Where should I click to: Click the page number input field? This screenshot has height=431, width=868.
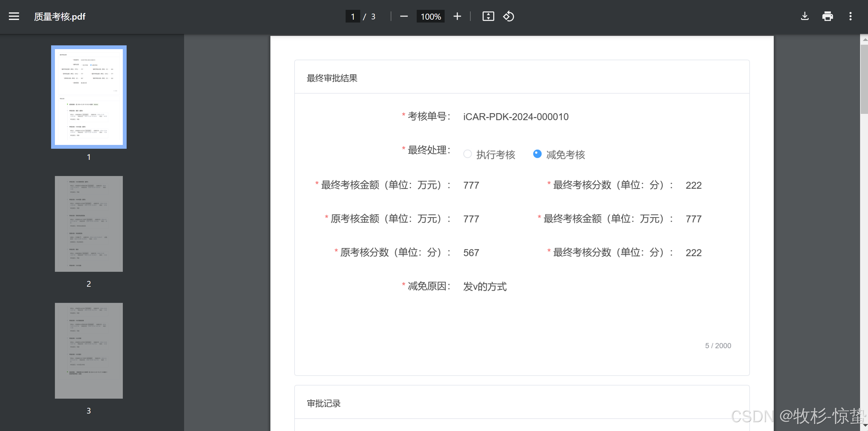(x=353, y=16)
